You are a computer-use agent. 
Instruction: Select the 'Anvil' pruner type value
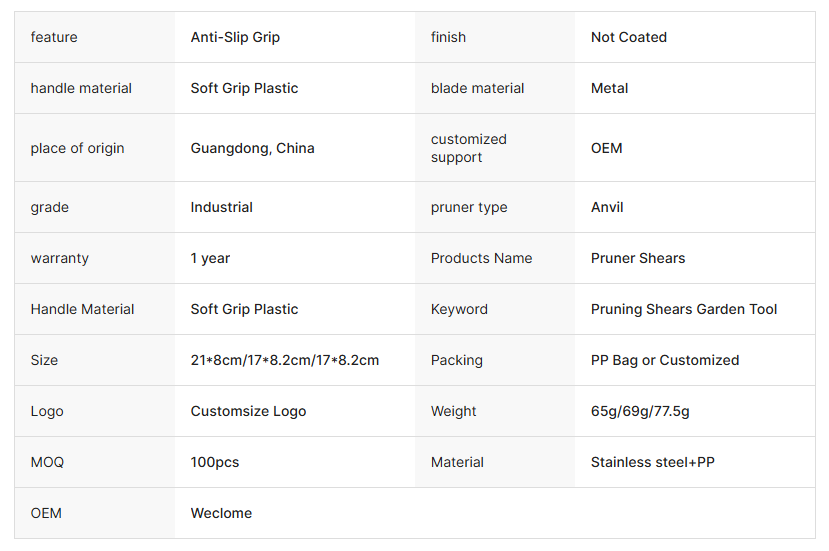[x=607, y=207]
